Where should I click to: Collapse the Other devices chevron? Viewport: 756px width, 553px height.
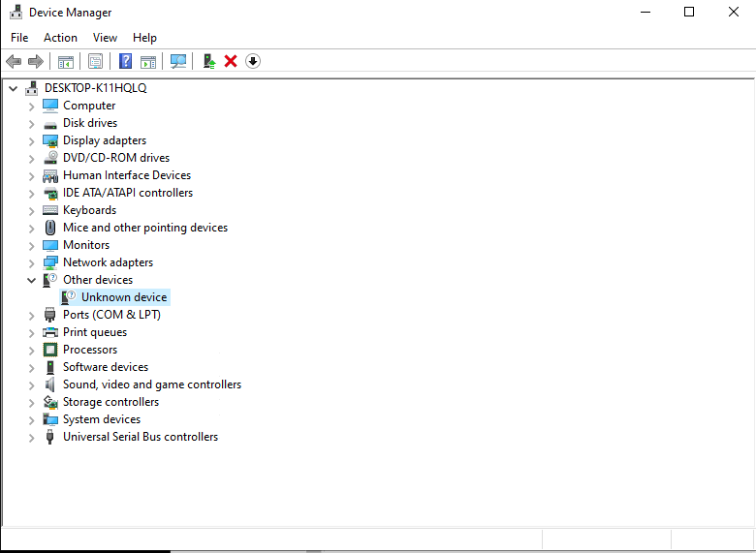coord(31,280)
